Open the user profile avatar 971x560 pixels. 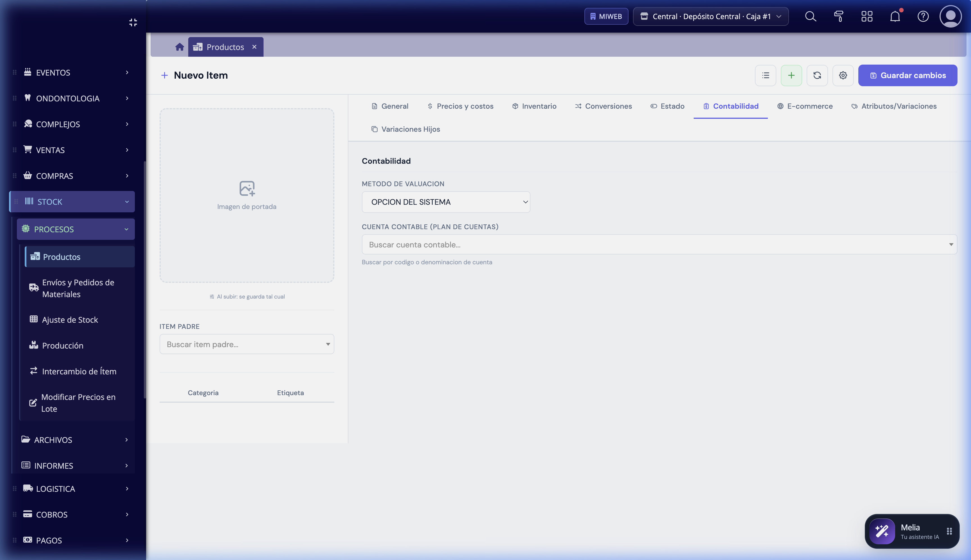pyautogui.click(x=950, y=16)
